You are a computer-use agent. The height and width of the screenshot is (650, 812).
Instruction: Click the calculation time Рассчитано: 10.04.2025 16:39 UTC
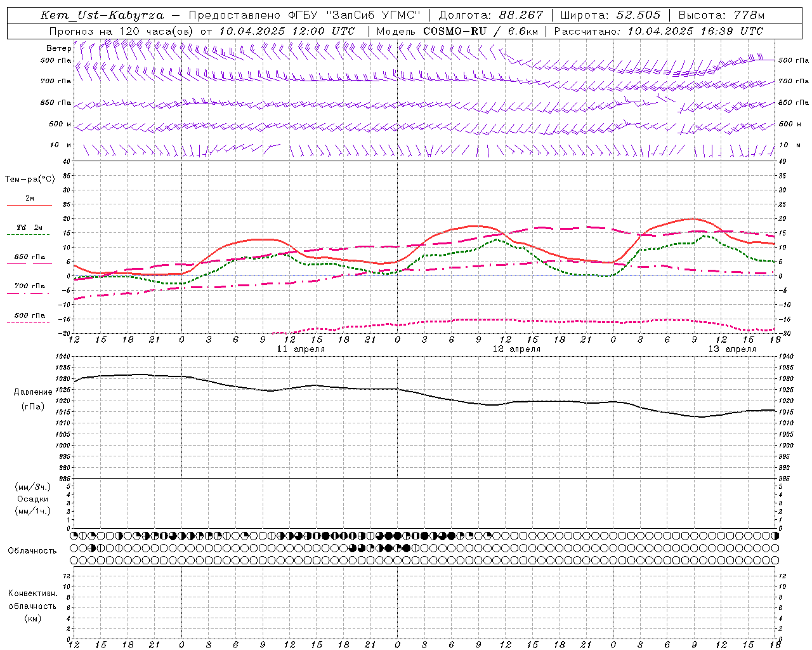(x=658, y=31)
